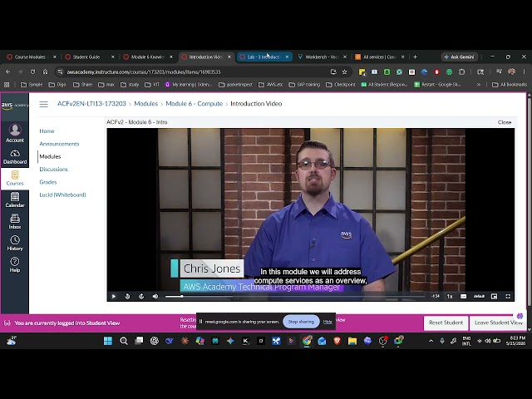Go back with the browser back arrow

7,72
